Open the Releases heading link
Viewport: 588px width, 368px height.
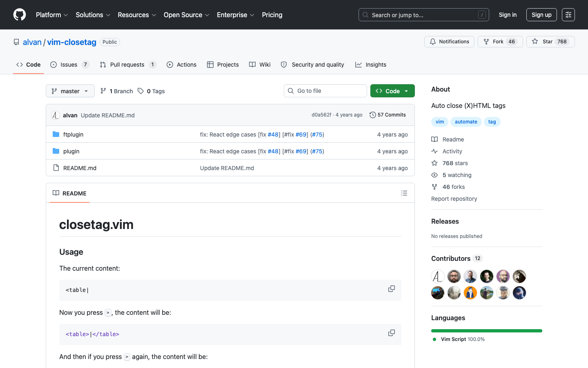click(445, 221)
